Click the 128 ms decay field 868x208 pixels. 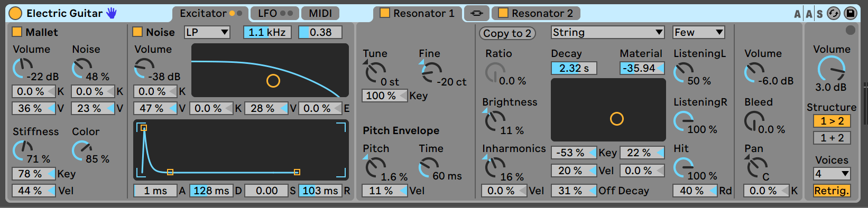211,191
